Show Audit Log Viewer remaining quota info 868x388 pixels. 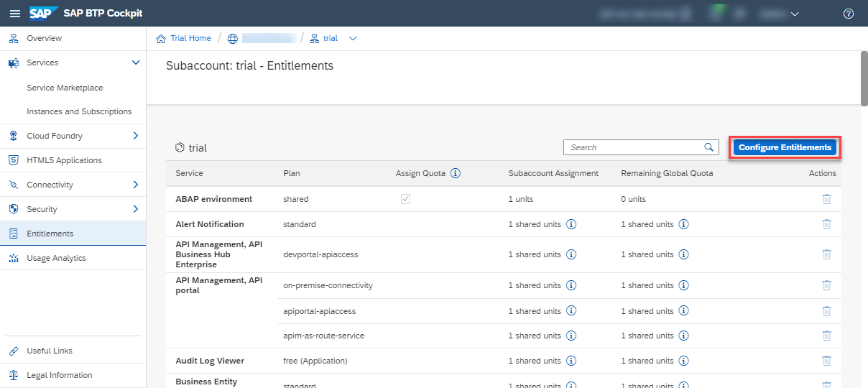click(684, 361)
